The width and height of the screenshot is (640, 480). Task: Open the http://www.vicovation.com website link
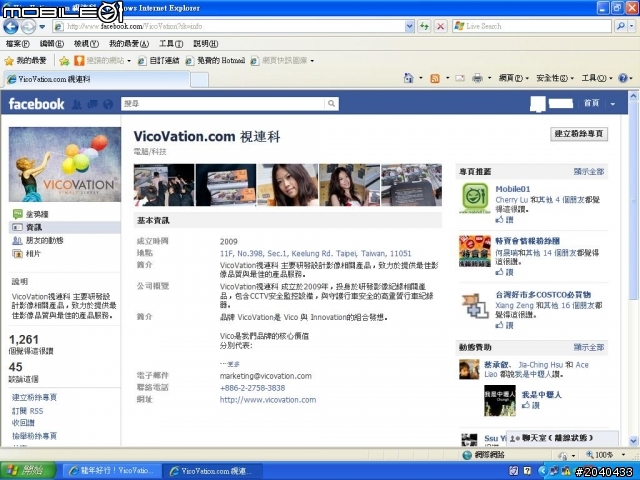coord(268,400)
